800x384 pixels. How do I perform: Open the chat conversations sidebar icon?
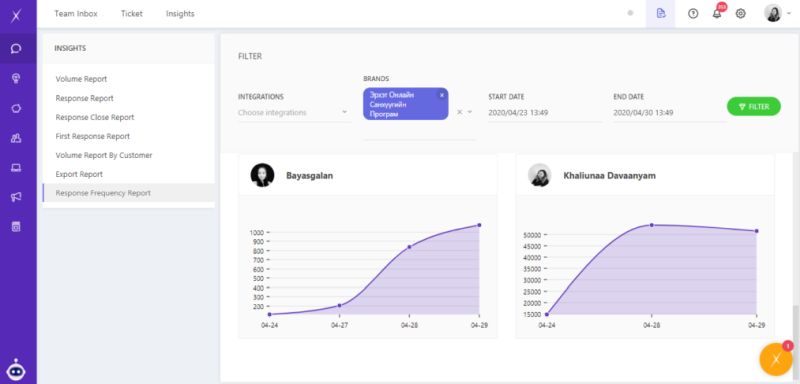pyautogui.click(x=16, y=49)
